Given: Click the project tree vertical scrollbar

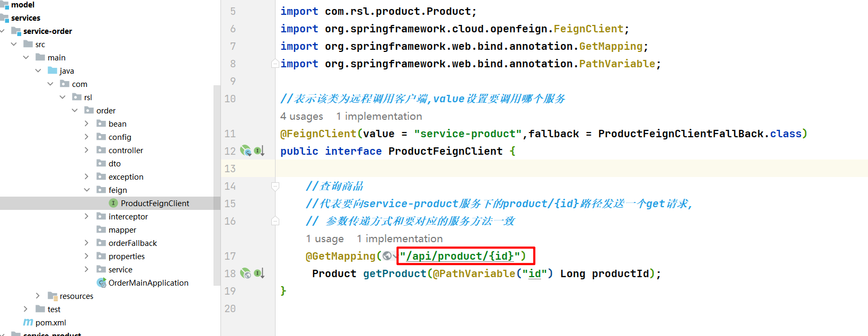Looking at the screenshot, I should coord(217,185).
